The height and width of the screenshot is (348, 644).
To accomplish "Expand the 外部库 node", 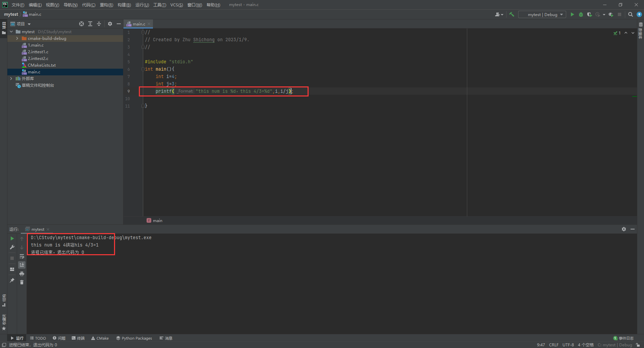I will tap(11, 79).
